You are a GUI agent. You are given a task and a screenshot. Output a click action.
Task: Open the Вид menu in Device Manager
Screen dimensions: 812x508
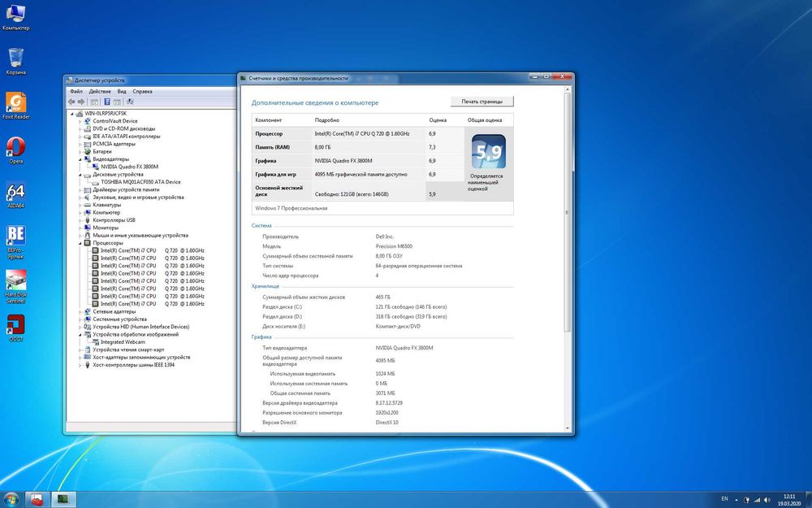click(122, 91)
